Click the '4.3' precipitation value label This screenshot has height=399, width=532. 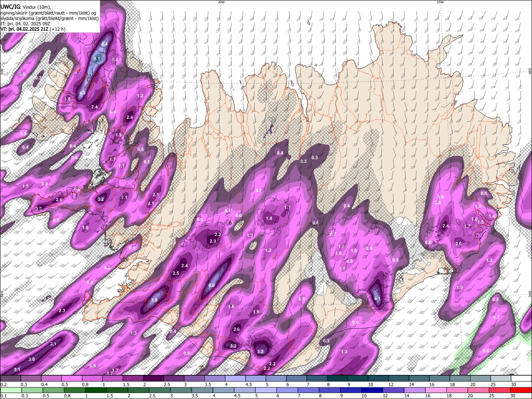pyautogui.click(x=82, y=93)
